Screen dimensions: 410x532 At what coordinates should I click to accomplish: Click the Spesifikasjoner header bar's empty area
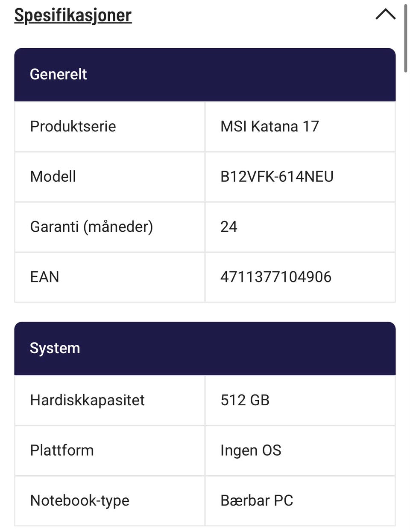[x=252, y=15]
